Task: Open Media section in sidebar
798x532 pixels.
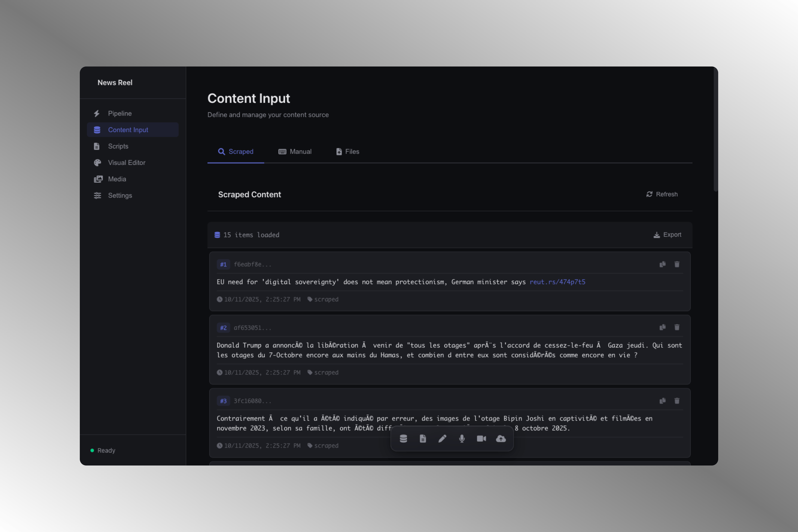Action: [x=117, y=179]
